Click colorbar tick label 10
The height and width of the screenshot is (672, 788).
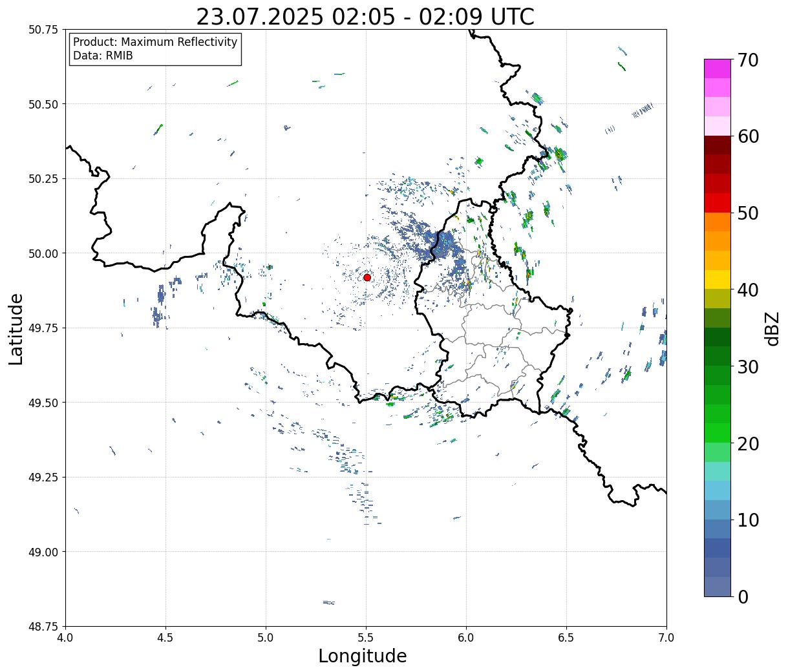[x=748, y=520]
